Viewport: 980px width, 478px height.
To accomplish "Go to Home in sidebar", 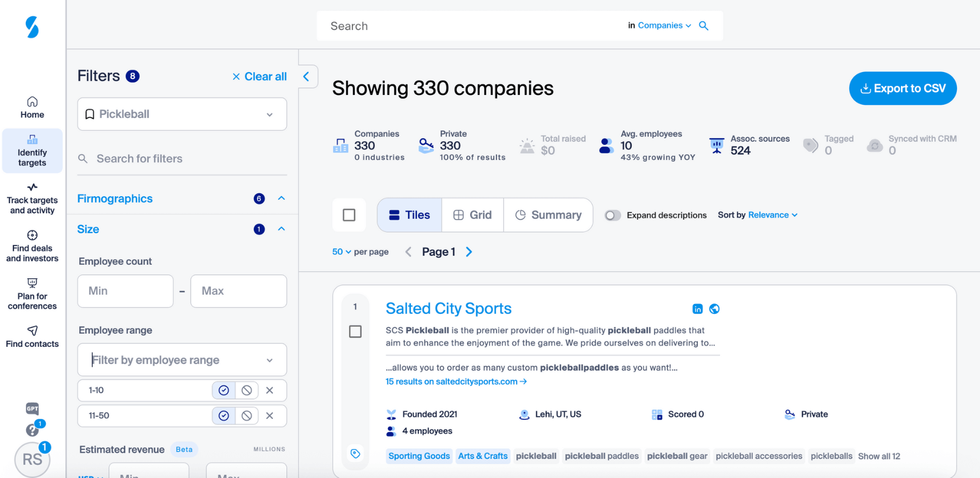I will coord(32,108).
